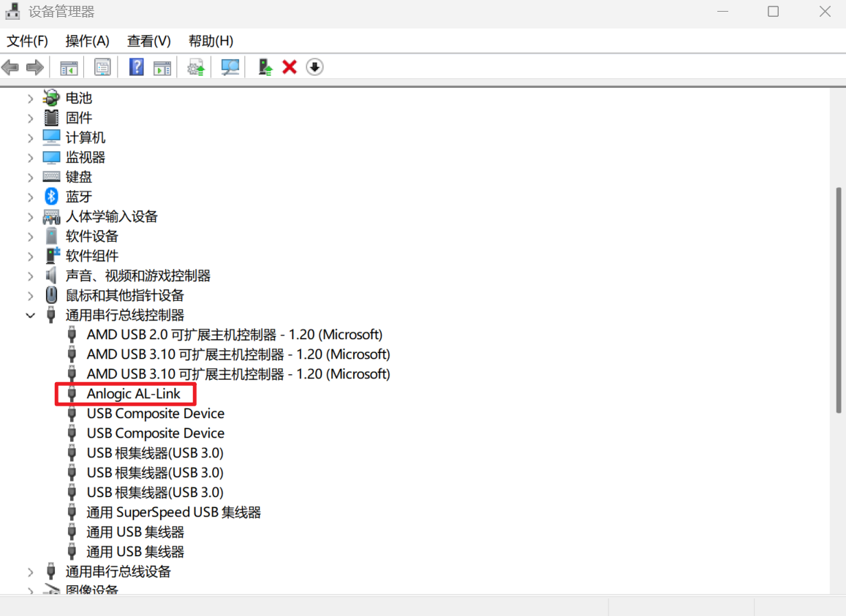Select the 软件组件 category label
This screenshot has width=846, height=616.
click(x=91, y=256)
